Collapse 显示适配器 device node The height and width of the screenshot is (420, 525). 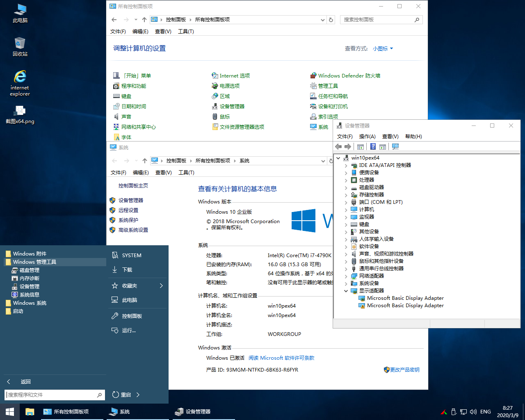346,291
